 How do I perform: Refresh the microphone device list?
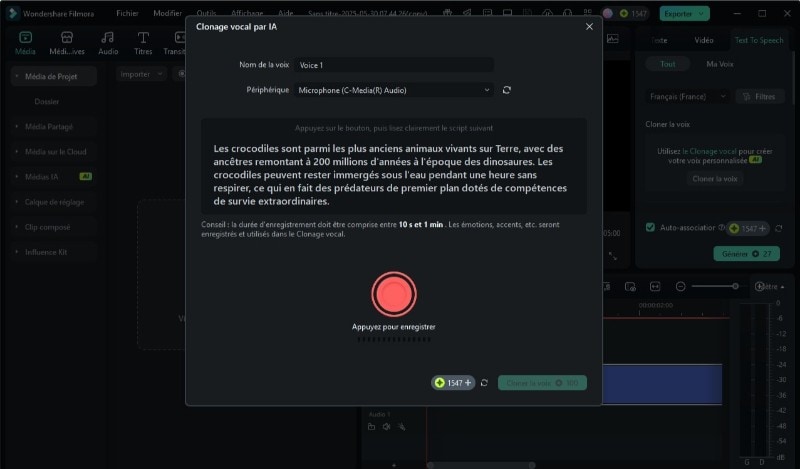pos(507,90)
